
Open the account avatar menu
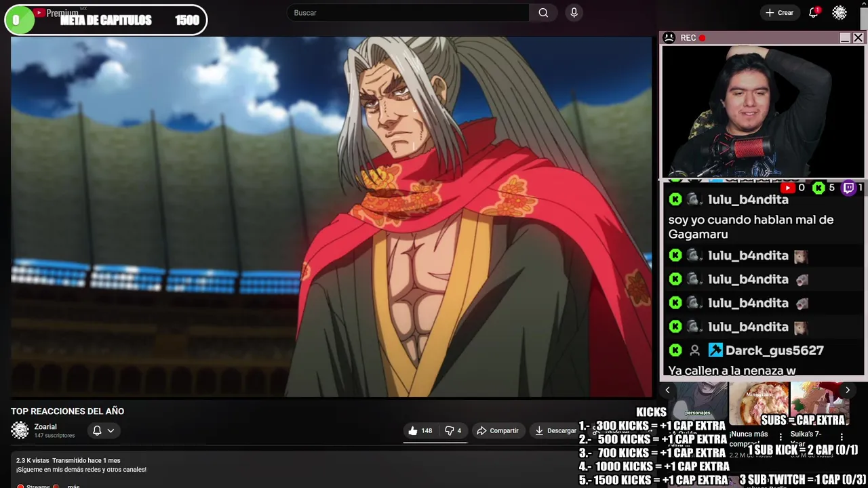tap(840, 13)
